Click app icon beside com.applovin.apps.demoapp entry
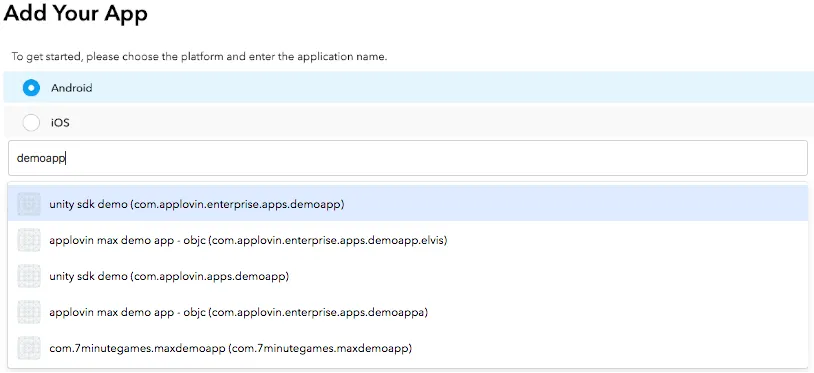814x373 pixels. pos(29,276)
